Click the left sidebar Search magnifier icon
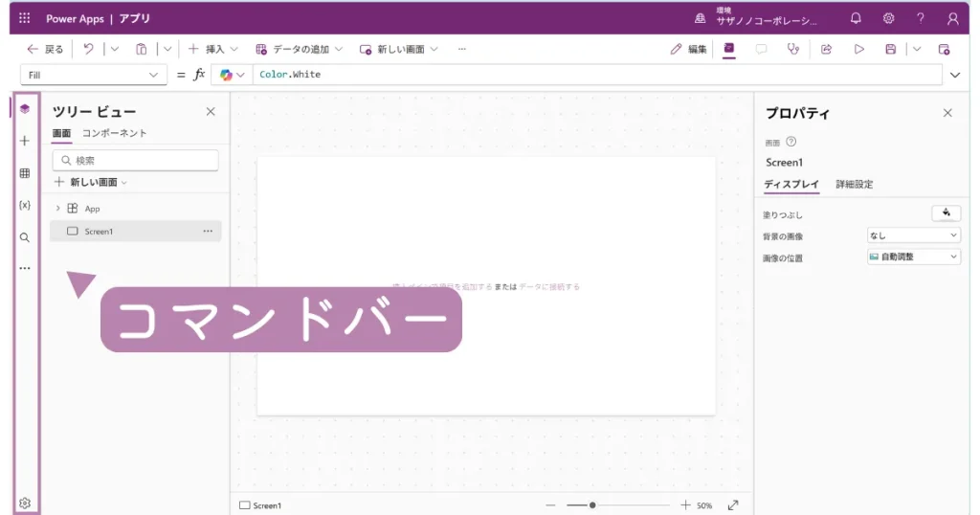This screenshot has width=980, height=515. (25, 237)
